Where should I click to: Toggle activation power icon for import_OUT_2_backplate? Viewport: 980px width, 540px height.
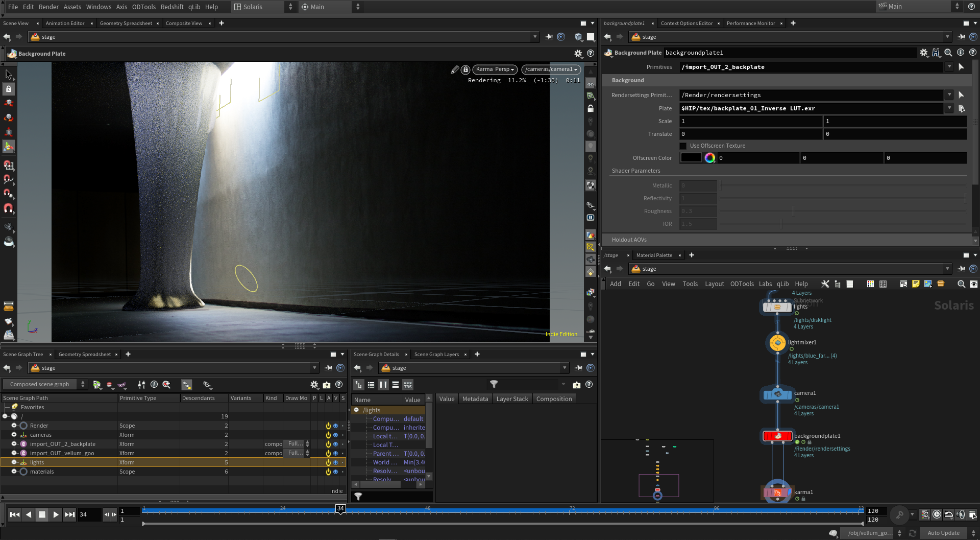coord(328,444)
